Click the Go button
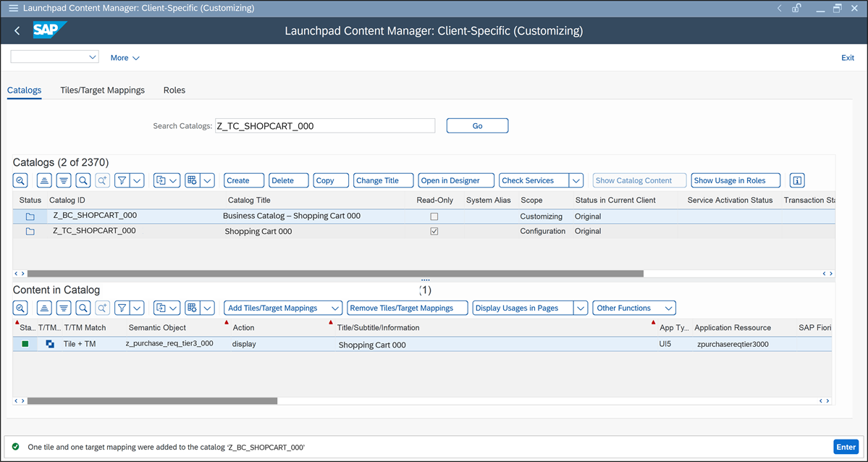Screen dimensions: 868x462 click(477, 126)
